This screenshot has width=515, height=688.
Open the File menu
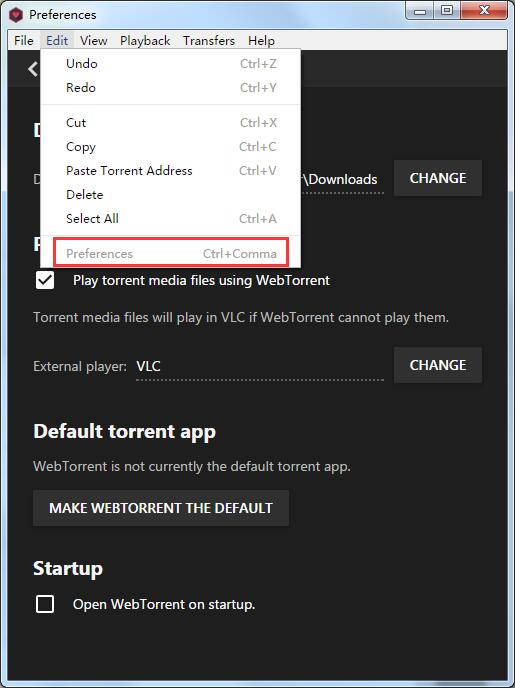(x=24, y=40)
